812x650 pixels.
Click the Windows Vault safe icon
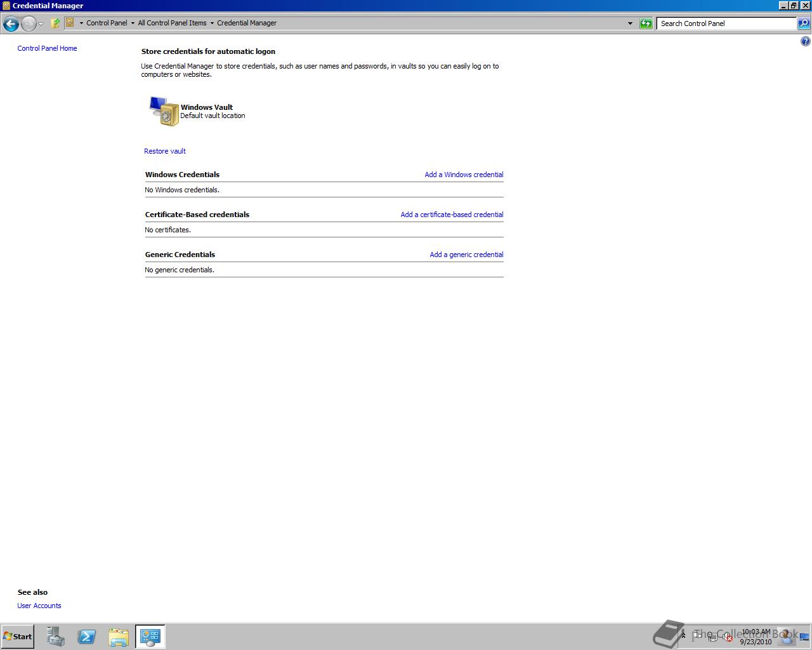(164, 111)
